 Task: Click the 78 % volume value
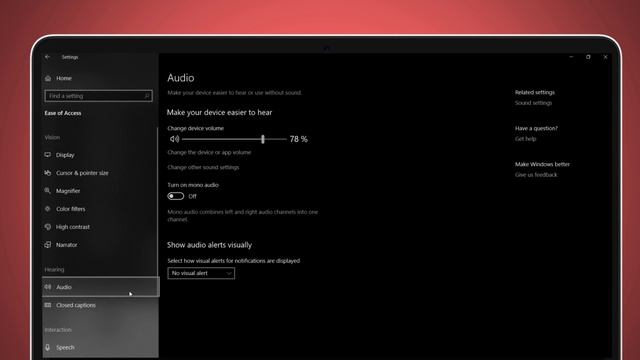(298, 139)
